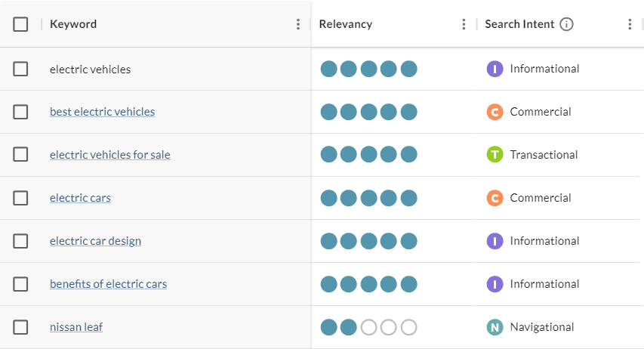
Task: Sort by the Relevancy column header
Action: 346,24
